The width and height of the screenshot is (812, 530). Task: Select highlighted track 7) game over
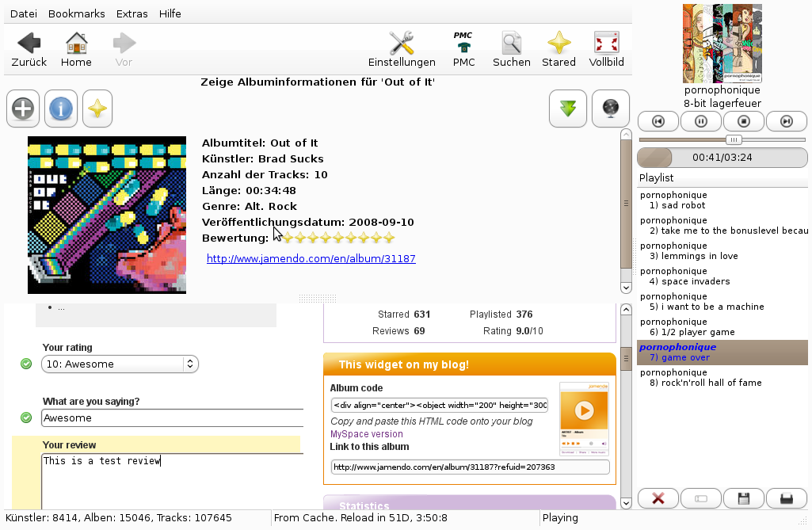pyautogui.click(x=722, y=353)
